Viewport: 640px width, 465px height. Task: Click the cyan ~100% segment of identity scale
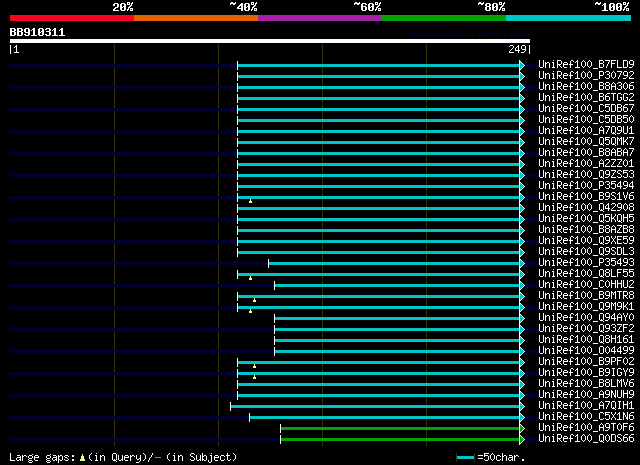point(568,18)
